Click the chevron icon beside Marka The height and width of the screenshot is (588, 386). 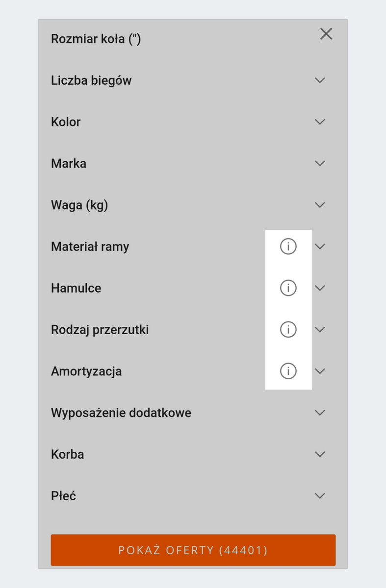tap(320, 163)
